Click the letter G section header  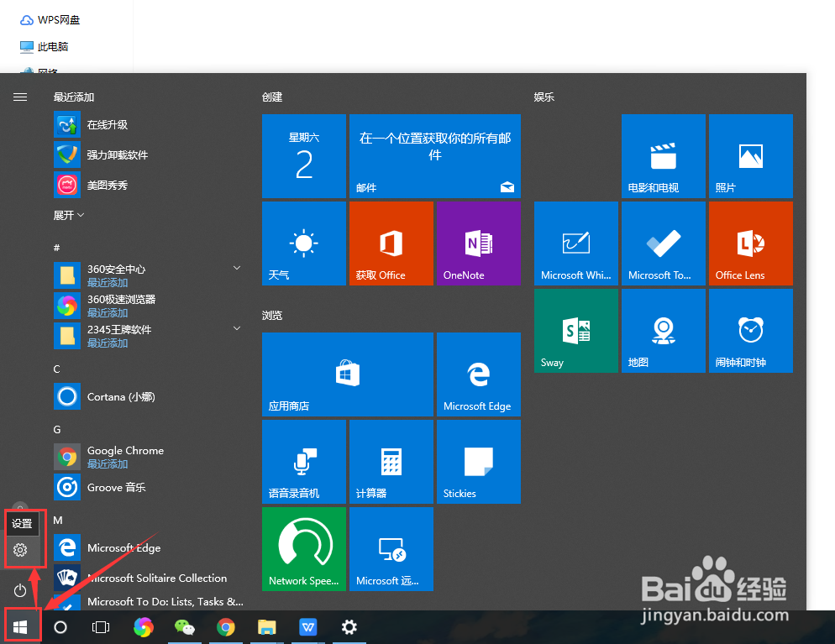pos(56,429)
